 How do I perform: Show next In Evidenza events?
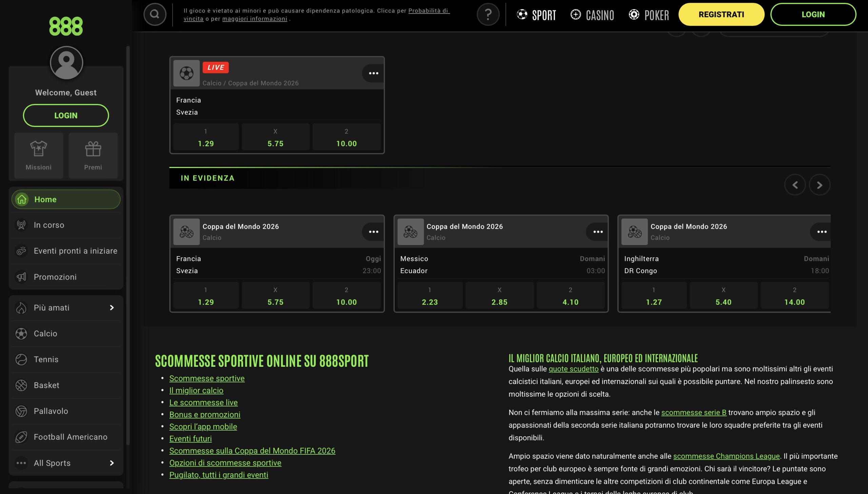[x=820, y=185]
